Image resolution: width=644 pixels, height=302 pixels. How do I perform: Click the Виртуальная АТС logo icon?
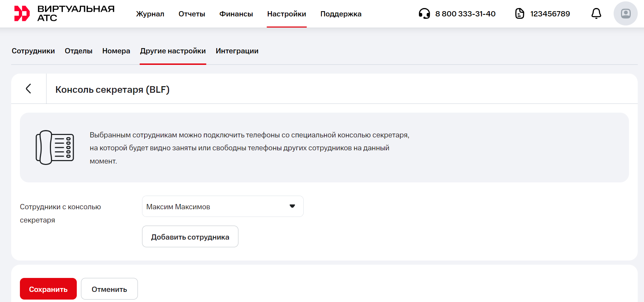coord(22,14)
